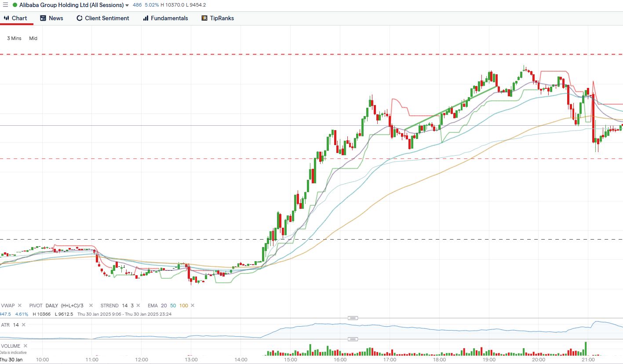Switch to the News tab
This screenshot has width=623, height=364.
click(51, 18)
